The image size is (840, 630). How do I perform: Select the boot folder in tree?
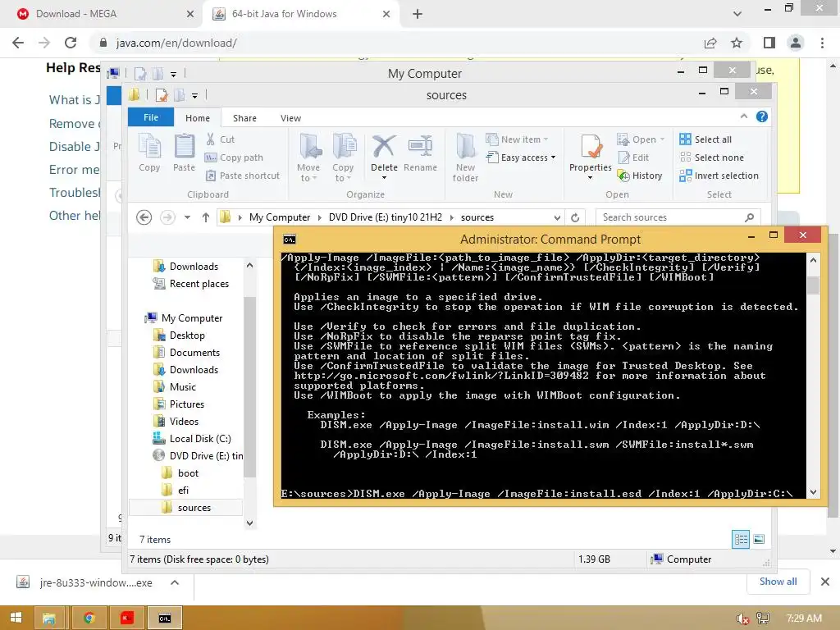click(x=180, y=473)
